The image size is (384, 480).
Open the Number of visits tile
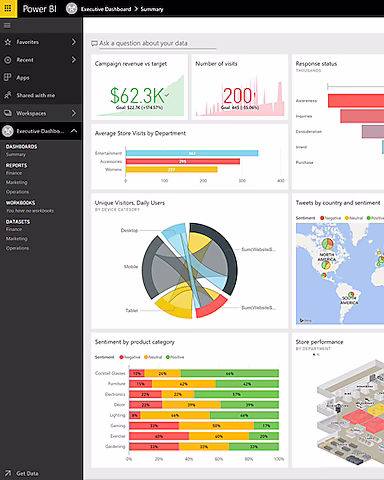240,87
